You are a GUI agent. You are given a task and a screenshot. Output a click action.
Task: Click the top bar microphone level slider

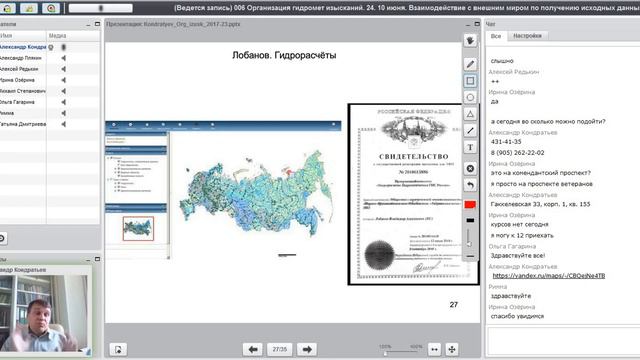click(x=100, y=8)
